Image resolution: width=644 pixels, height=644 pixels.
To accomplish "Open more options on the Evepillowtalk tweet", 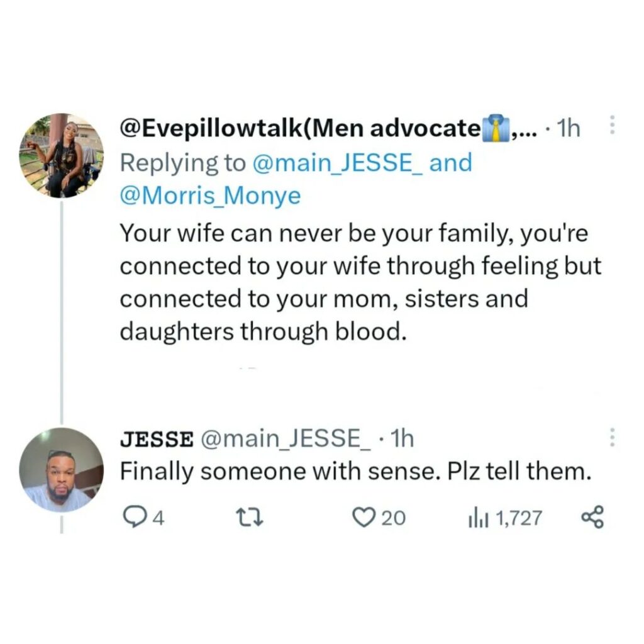I will (610, 129).
